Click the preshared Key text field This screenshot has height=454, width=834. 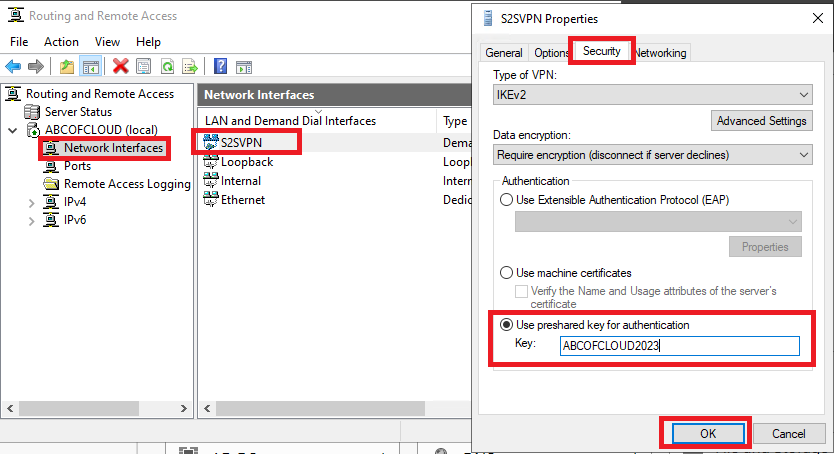click(679, 346)
